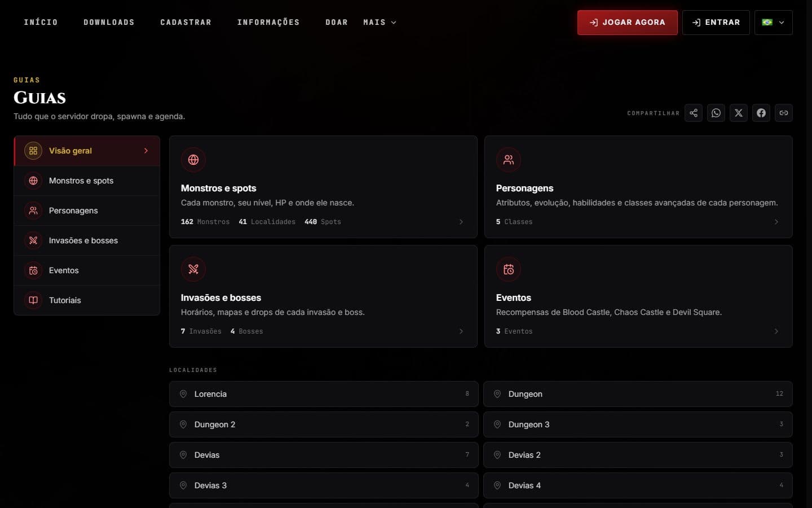
Task: Click the chevron on Visão geral sidebar item
Action: [146, 151]
